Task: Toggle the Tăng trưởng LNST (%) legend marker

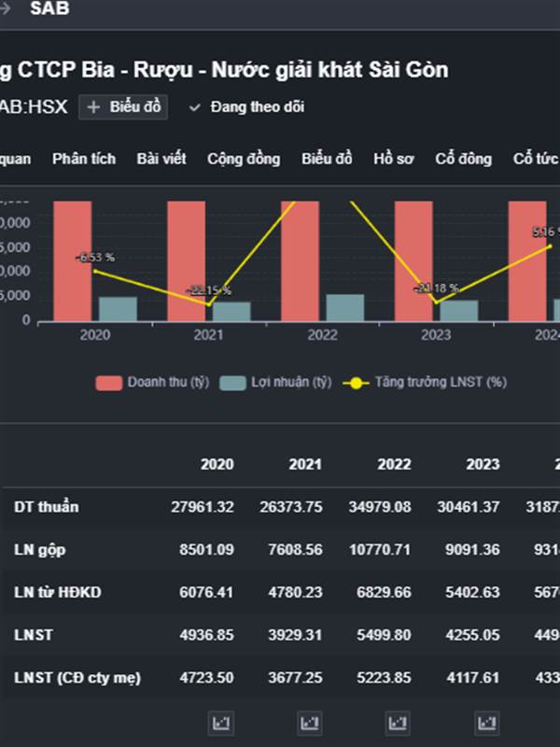Action: pyautogui.click(x=356, y=383)
